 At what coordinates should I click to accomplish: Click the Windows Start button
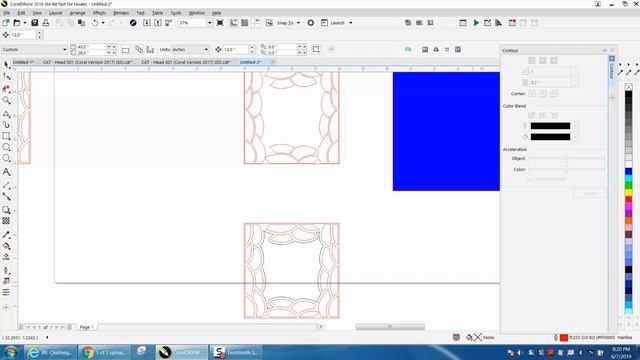pyautogui.click(x=11, y=352)
